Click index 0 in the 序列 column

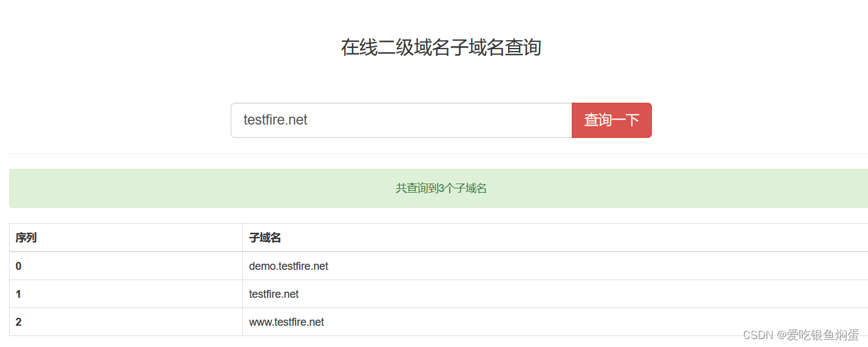point(19,266)
